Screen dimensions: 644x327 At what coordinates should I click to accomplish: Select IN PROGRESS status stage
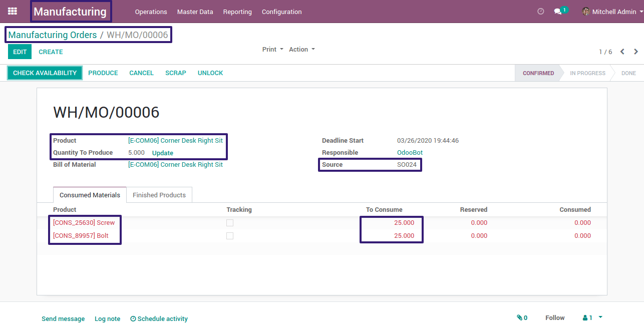(x=587, y=73)
